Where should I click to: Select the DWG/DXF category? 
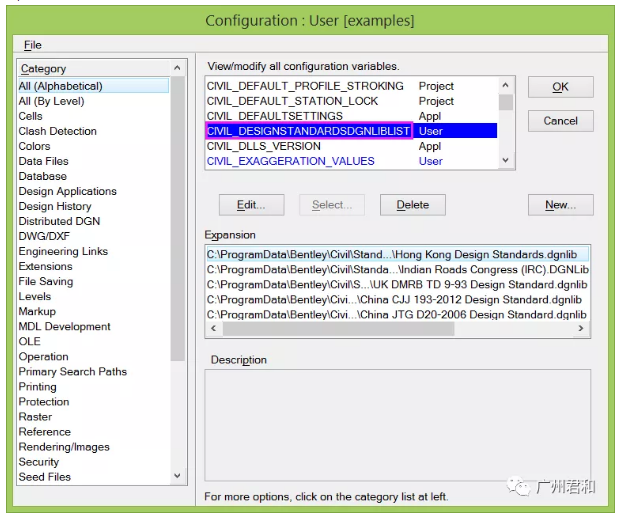tap(94, 236)
